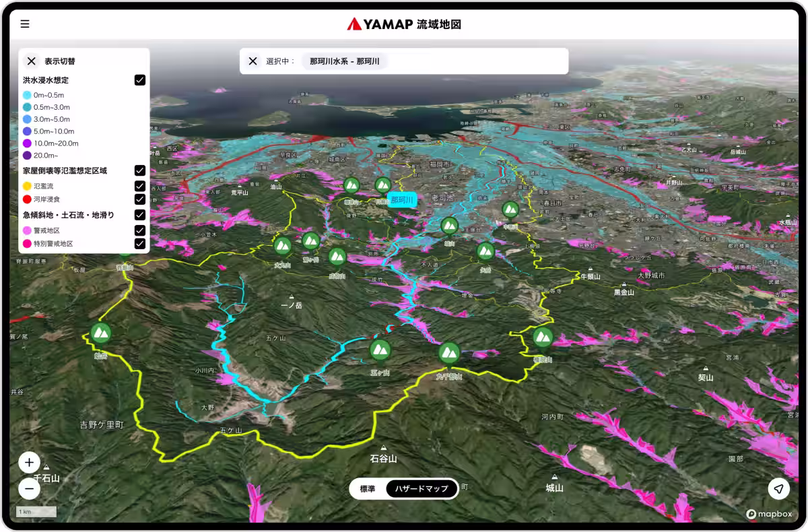Open the 矢岳 mountain marker
The height and width of the screenshot is (532, 808).
click(x=485, y=251)
